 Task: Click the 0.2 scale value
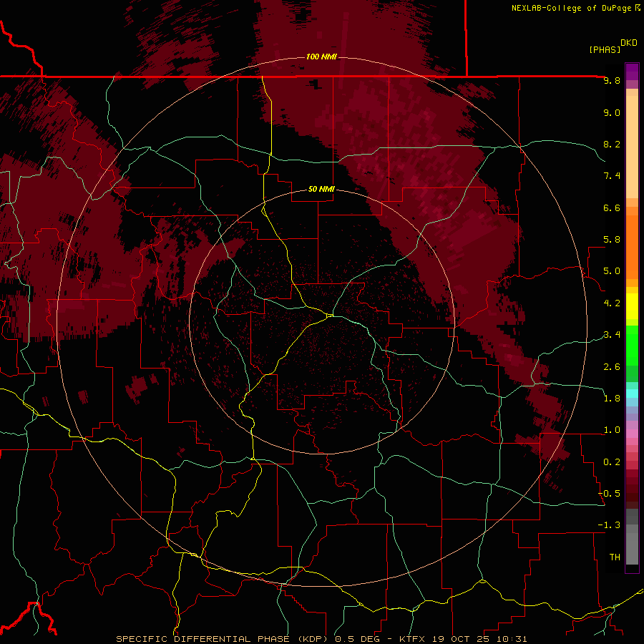click(x=612, y=462)
